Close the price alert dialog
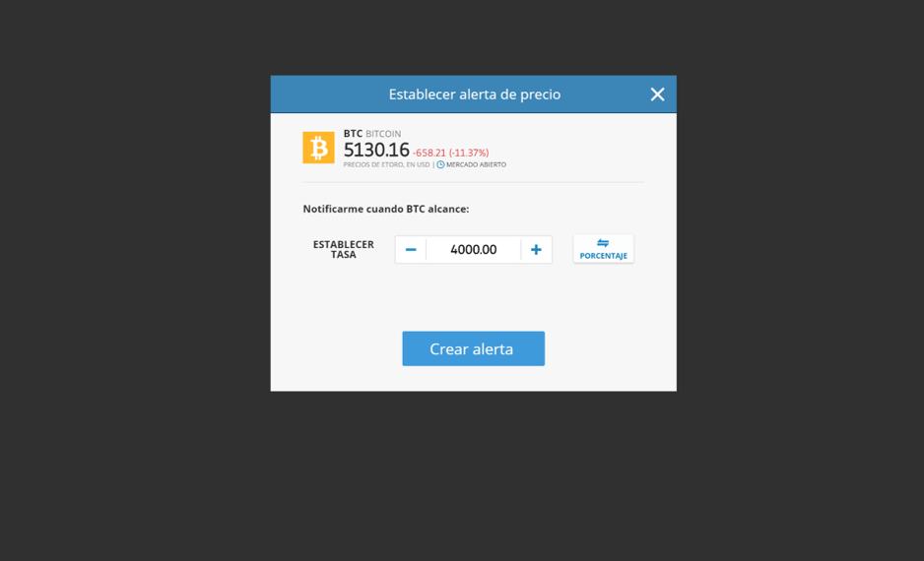Viewport: 924px width, 561px height. pos(657,94)
